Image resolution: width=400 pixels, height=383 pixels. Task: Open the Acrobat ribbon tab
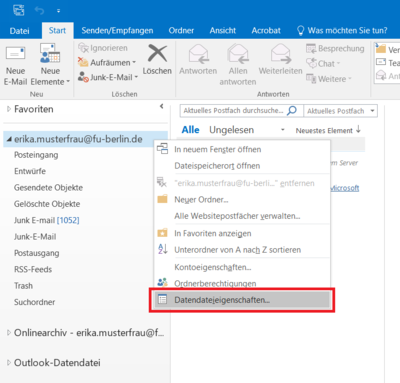click(266, 31)
